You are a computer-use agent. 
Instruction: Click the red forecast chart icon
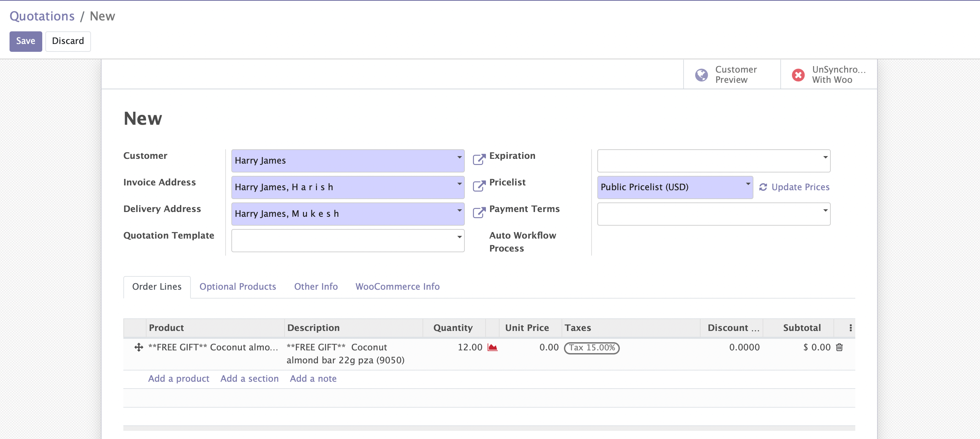click(x=492, y=347)
